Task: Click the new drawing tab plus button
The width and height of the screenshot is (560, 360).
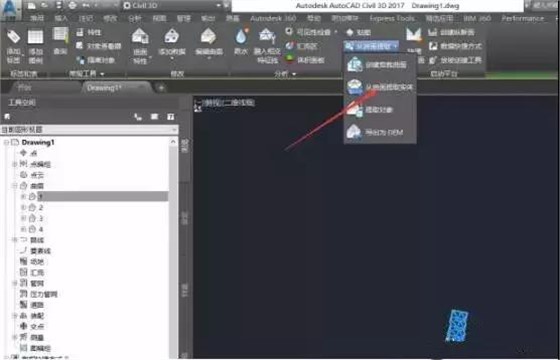Action: pos(161,88)
